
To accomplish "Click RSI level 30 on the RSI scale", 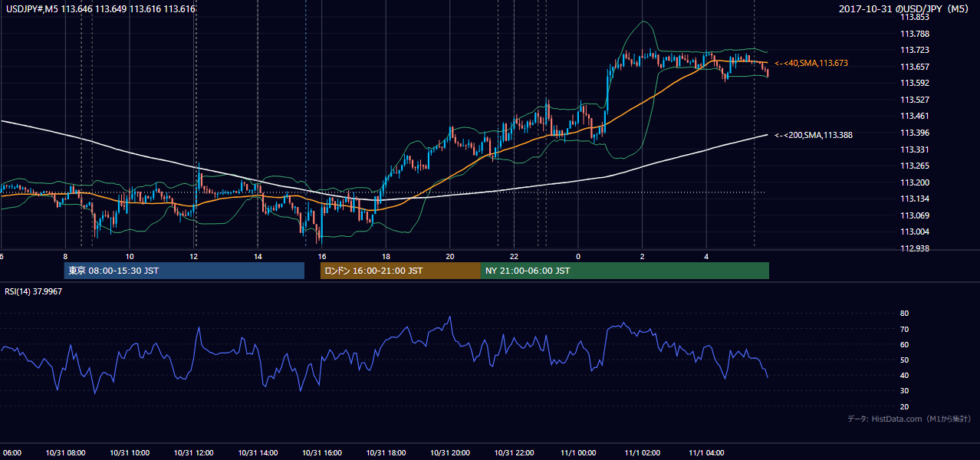I will (904, 391).
